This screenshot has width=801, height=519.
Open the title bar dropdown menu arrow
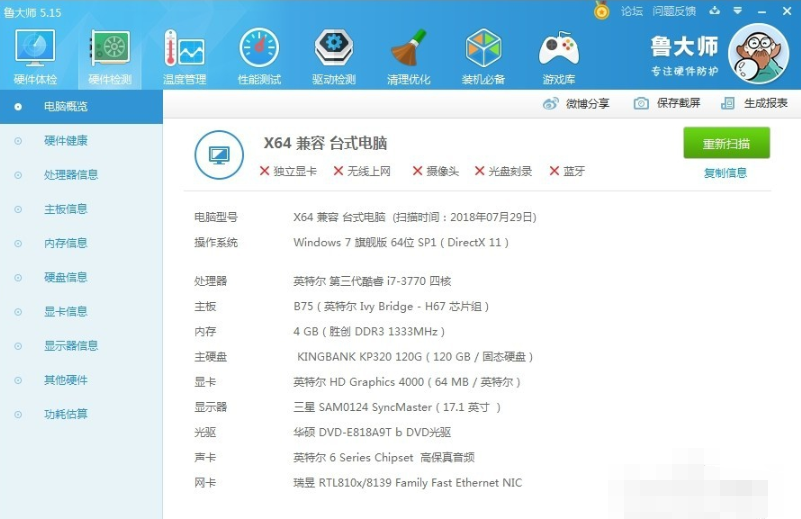pos(738,10)
